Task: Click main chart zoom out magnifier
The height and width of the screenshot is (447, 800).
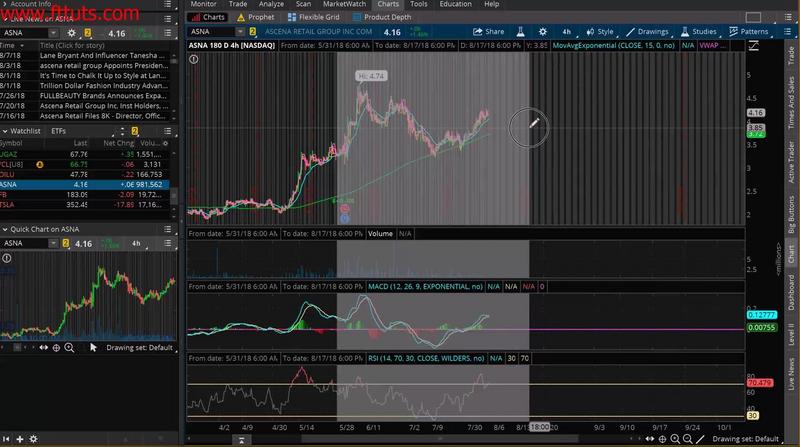Action: [688, 439]
